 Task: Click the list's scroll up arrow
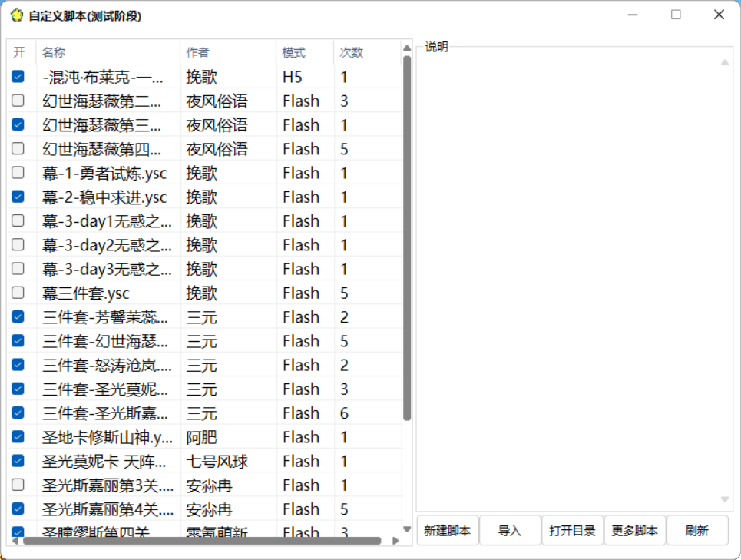click(407, 48)
